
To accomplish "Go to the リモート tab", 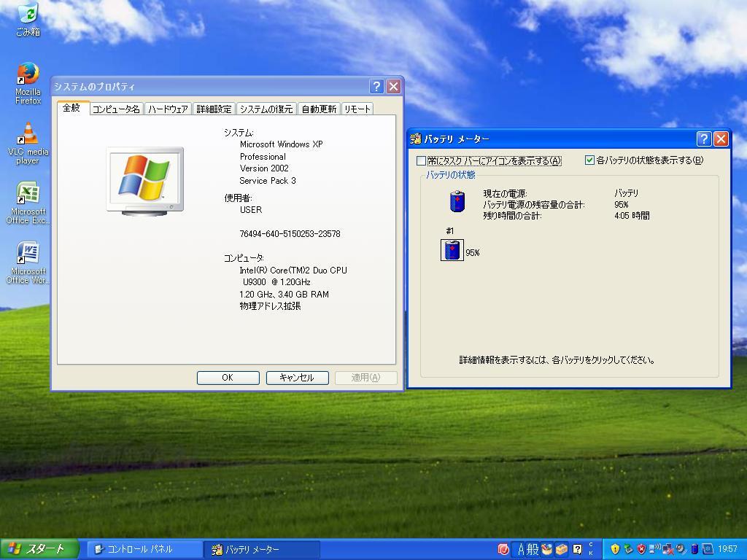I will pyautogui.click(x=357, y=109).
